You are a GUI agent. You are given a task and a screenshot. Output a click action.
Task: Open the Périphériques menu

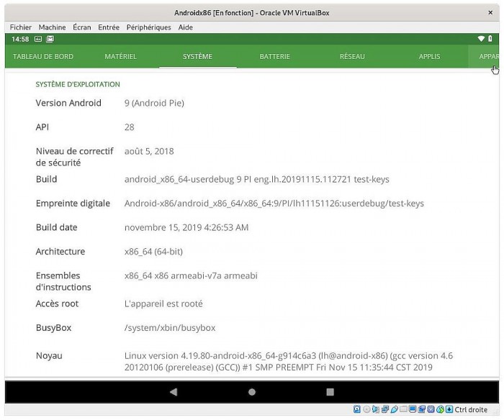tap(148, 27)
